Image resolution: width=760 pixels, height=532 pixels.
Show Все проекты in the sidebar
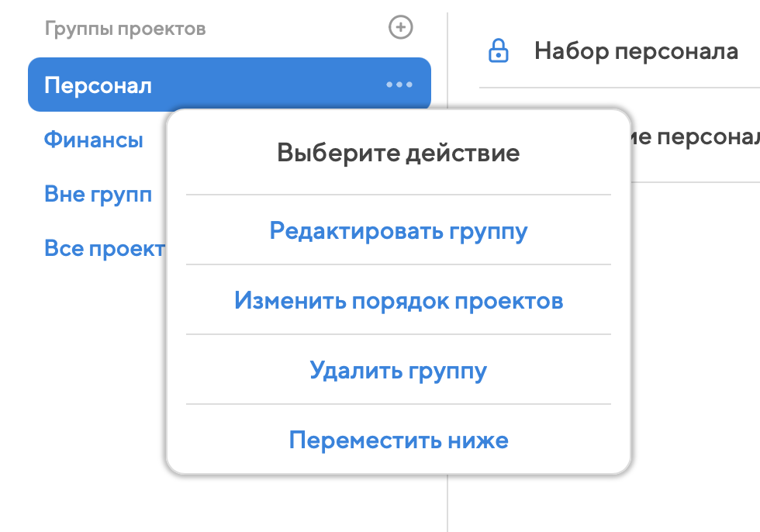pos(104,249)
